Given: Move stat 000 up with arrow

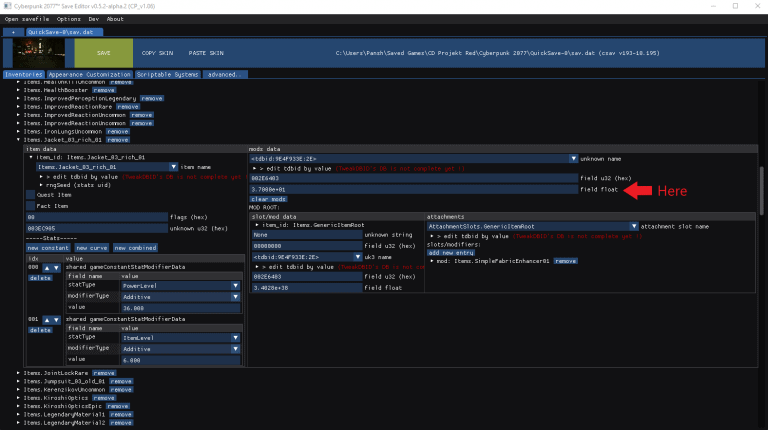Looking at the screenshot, I should point(47,268).
